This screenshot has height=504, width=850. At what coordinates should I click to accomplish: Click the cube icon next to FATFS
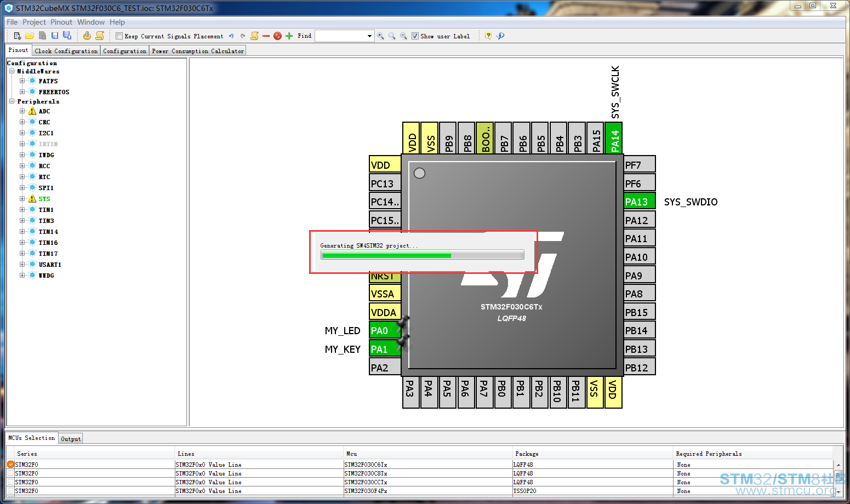[x=32, y=81]
